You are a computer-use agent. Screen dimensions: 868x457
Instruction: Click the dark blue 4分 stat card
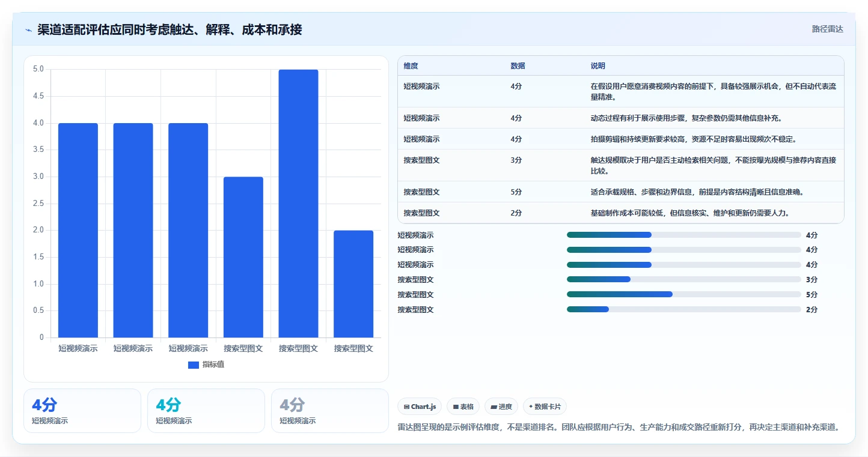(x=82, y=411)
